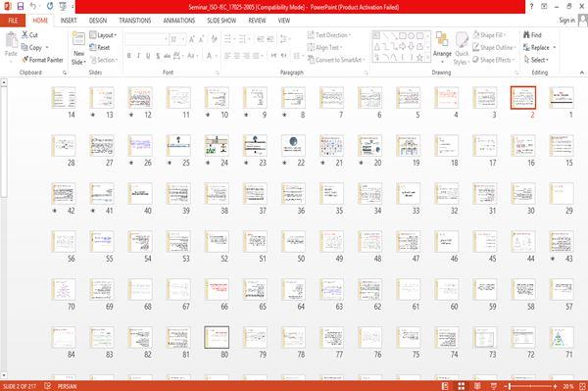Screen dimensions: 588x391
Task: Switch to the SLIDE SHOW tab
Action: point(221,21)
